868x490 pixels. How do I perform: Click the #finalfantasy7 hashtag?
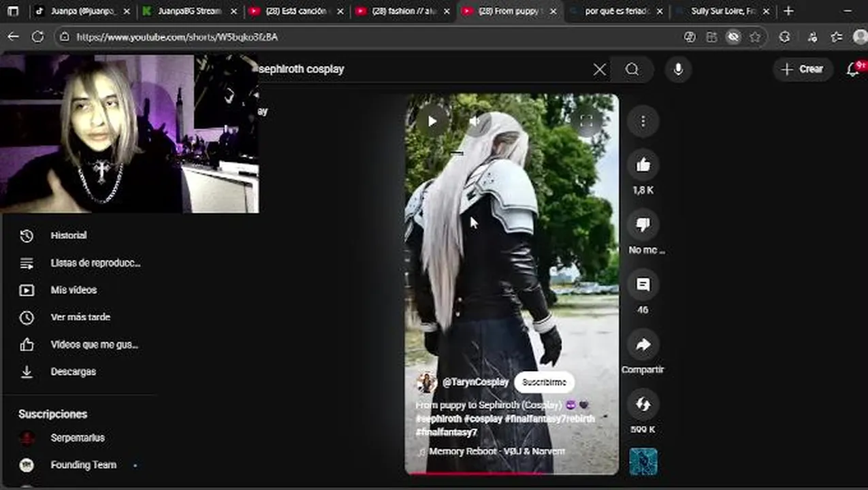click(x=447, y=432)
